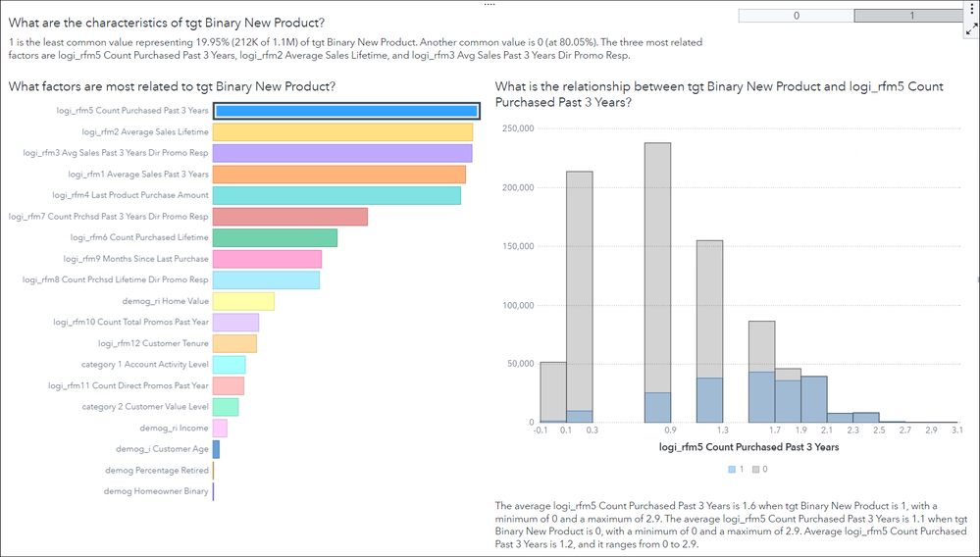Choose the logi_rfm4 Last Product Purchase Amount bar
980x557 pixels.
coord(336,195)
